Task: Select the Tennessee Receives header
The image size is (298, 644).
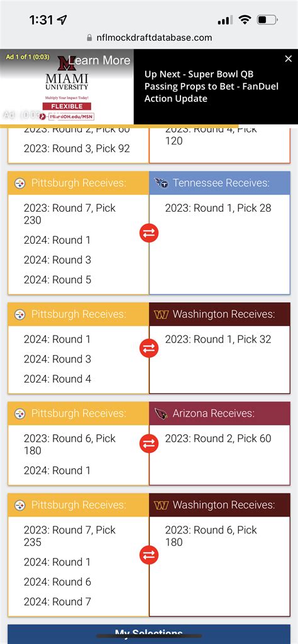Action: point(221,183)
